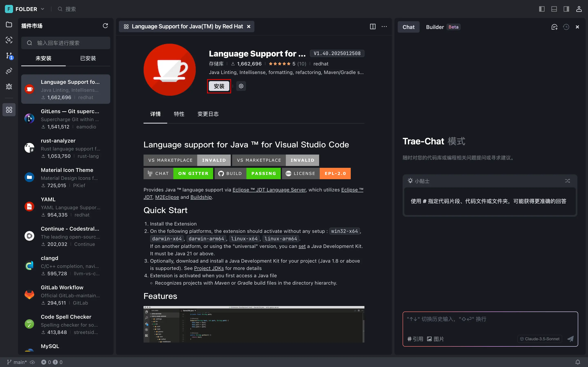
Task: Click the extension settings gear icon
Action: pyautogui.click(x=241, y=86)
